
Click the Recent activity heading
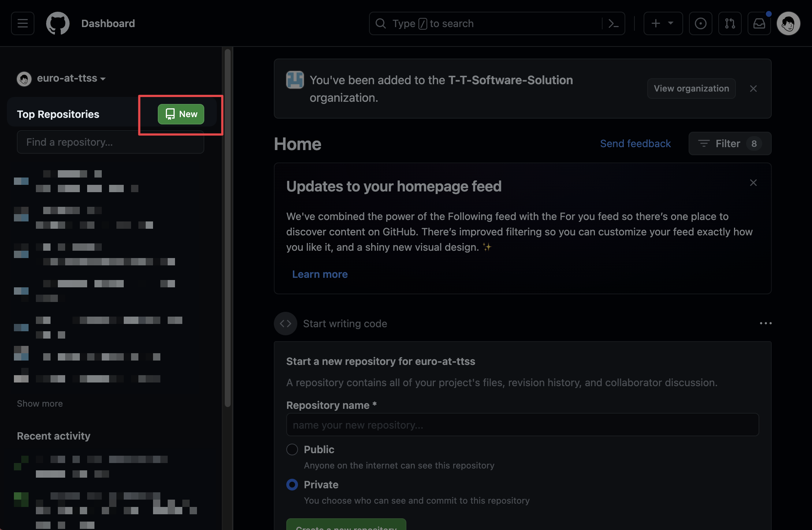click(x=53, y=436)
